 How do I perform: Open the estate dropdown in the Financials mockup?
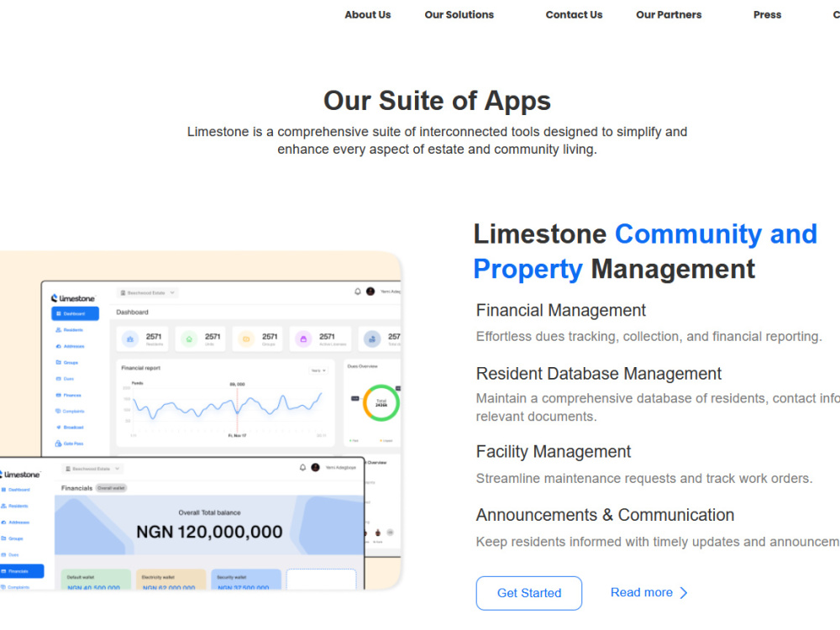92,469
